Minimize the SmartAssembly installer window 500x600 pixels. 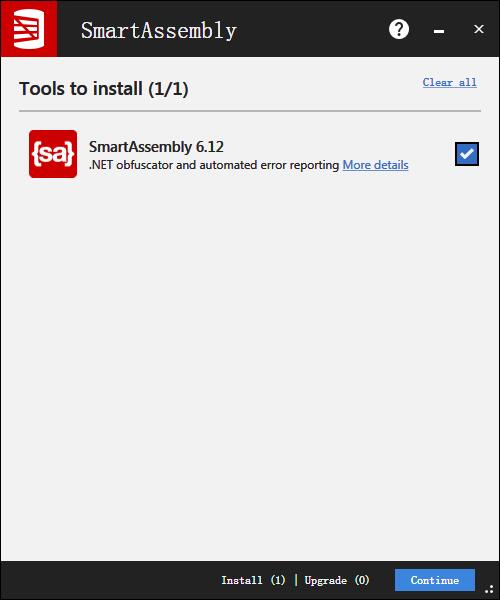[439, 30]
